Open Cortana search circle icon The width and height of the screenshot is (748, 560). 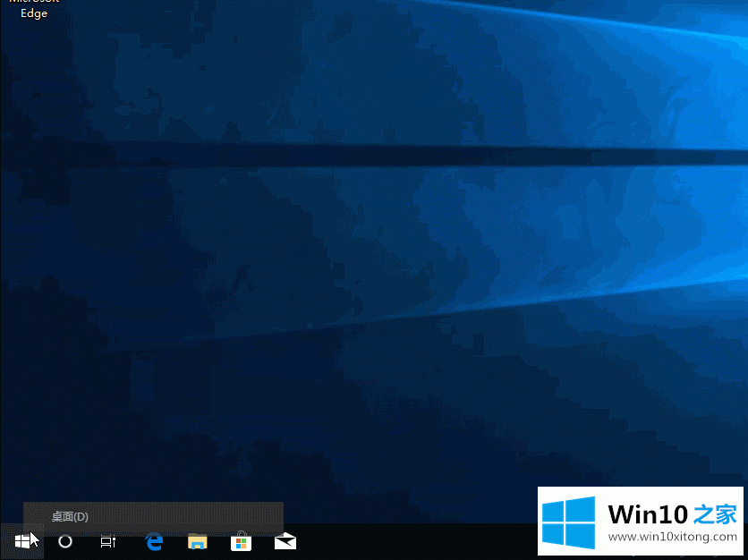(65, 541)
